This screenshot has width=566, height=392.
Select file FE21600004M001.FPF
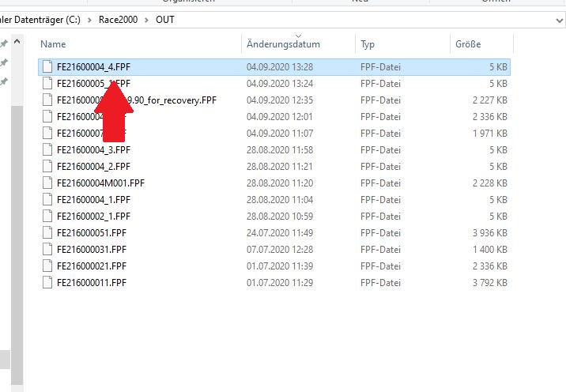tap(274, 183)
